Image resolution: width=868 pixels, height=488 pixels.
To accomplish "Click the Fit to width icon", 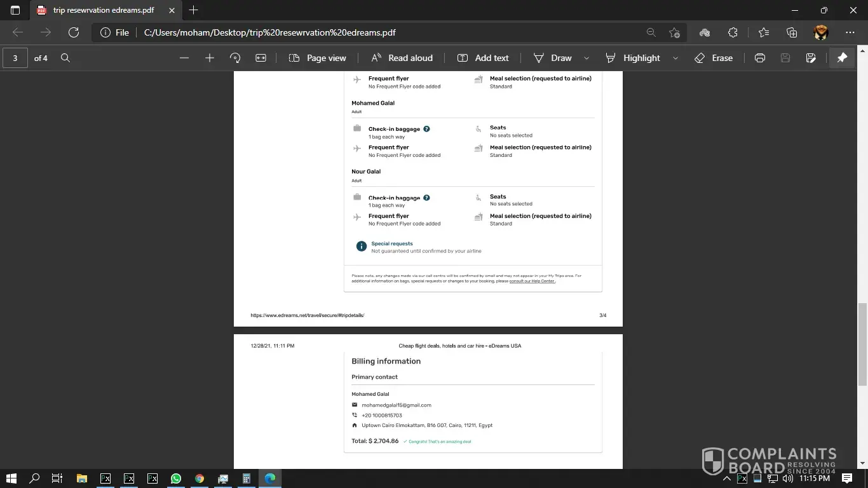I will click(261, 58).
